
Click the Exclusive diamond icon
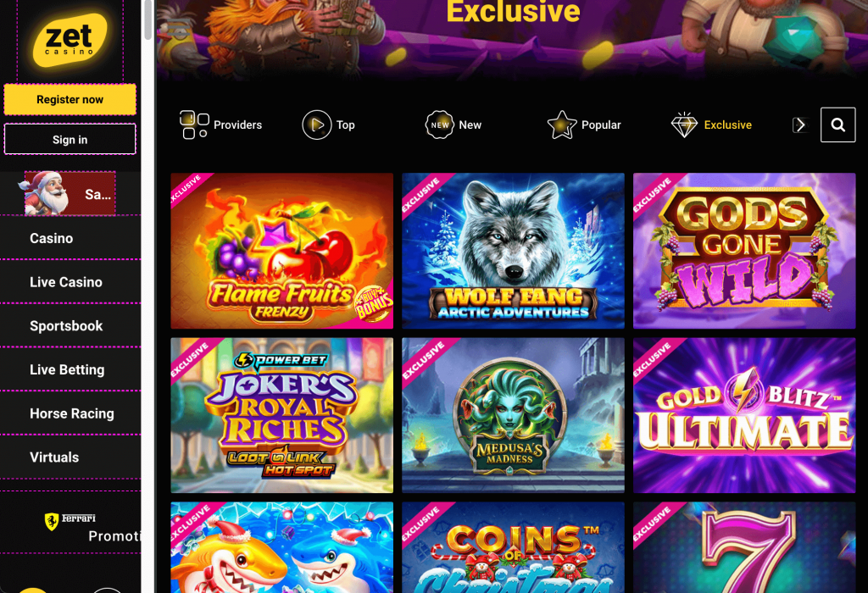(x=684, y=125)
